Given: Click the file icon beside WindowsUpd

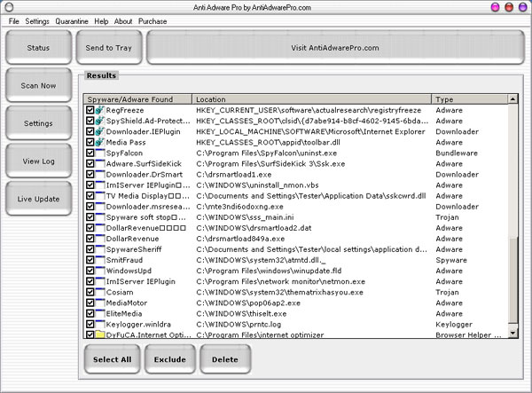Looking at the screenshot, I should pos(99,271).
